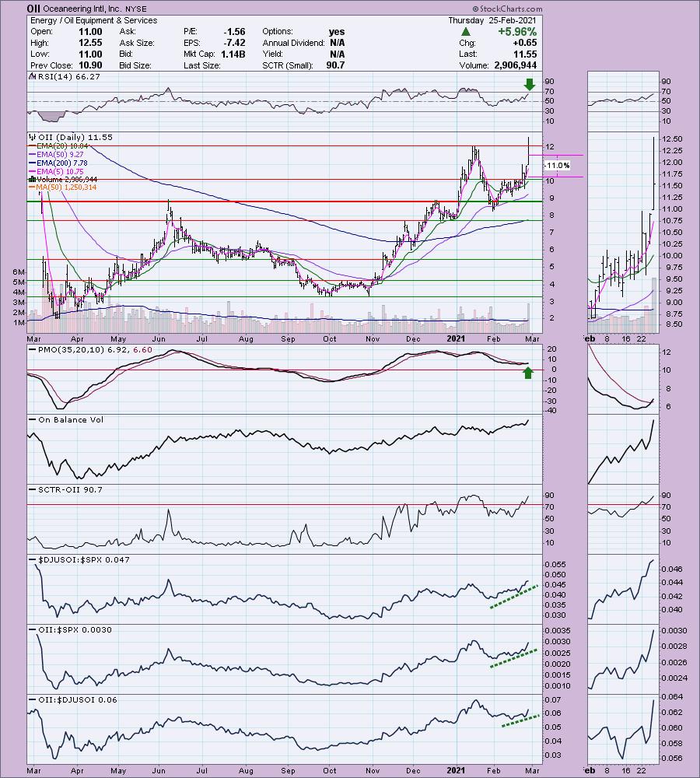Screen dimensions: 700x778
Task: Click the Mkt Cap 1.14B value
Action: pyautogui.click(x=233, y=54)
